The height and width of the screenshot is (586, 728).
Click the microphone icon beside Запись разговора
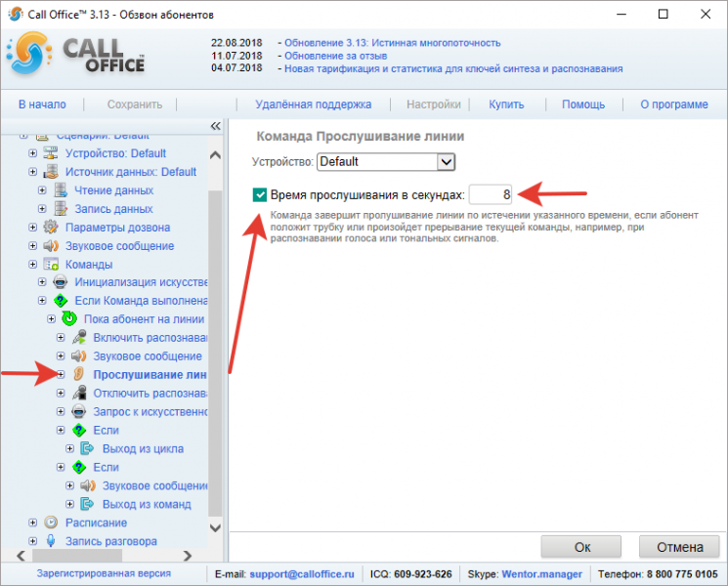(x=51, y=541)
